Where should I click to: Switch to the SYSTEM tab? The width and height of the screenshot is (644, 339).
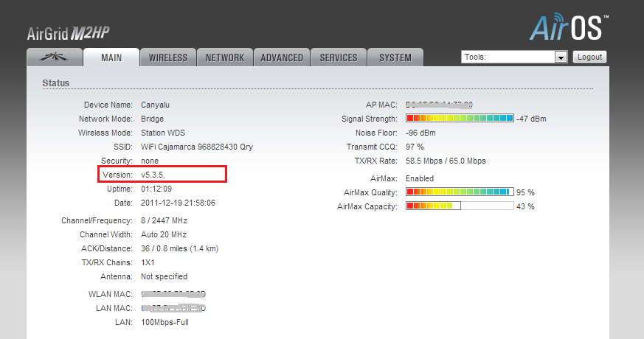[395, 57]
